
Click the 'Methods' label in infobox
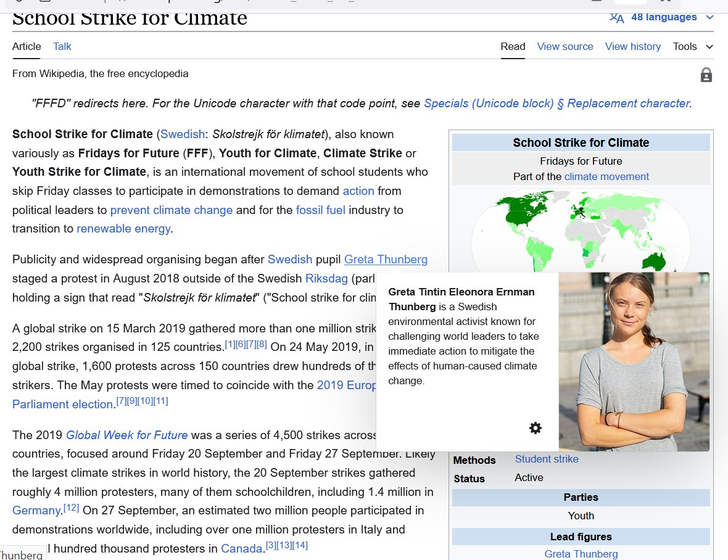pyautogui.click(x=474, y=460)
